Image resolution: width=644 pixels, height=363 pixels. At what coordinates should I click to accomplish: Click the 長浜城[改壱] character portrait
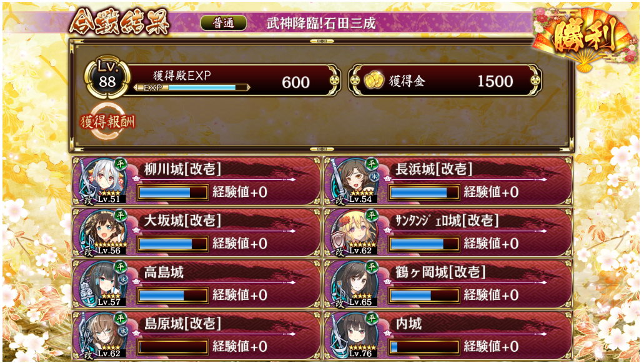354,181
